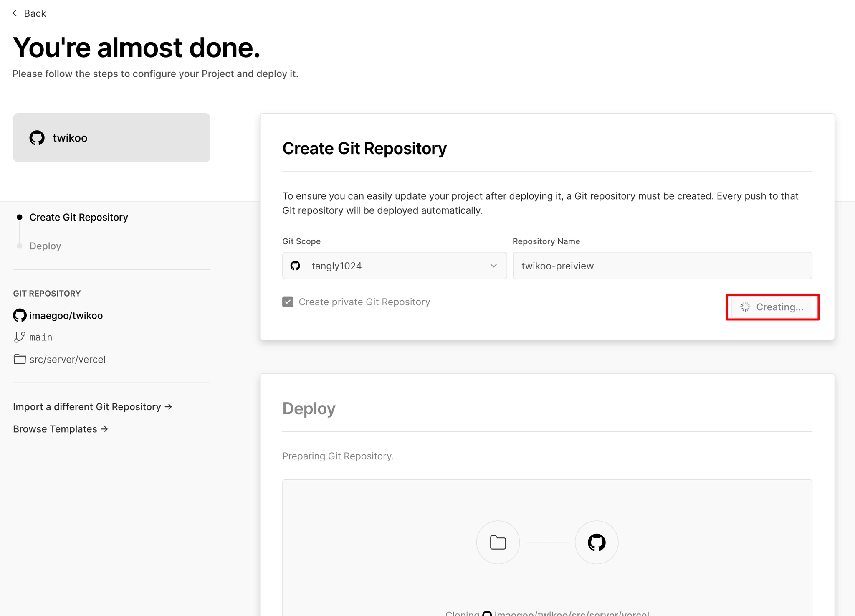855x616 pixels.
Task: Click the folder circle icon in Deploy panel
Action: tap(498, 542)
